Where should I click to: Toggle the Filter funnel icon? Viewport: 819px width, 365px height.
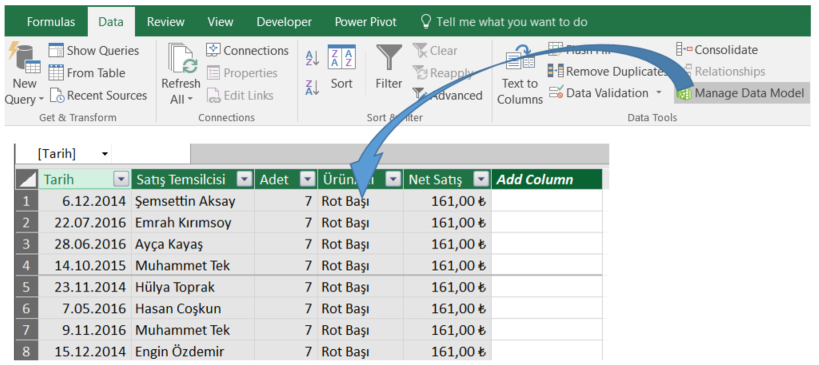pyautogui.click(x=389, y=57)
